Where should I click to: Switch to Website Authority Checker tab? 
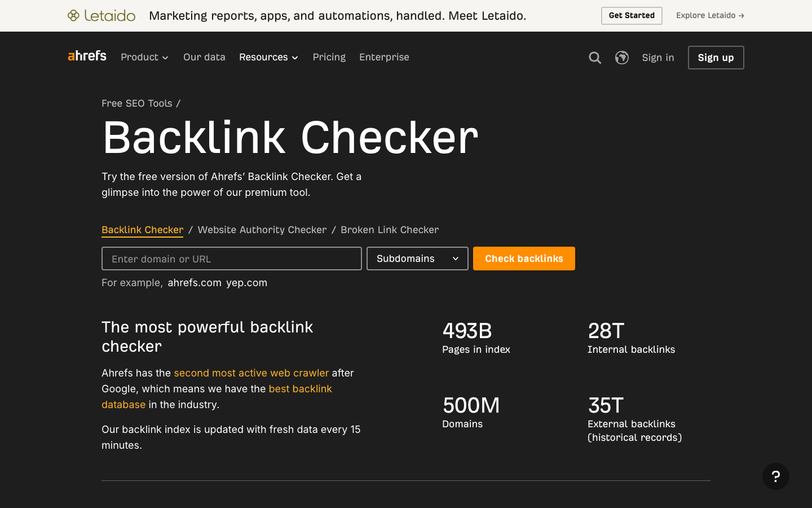tap(262, 230)
